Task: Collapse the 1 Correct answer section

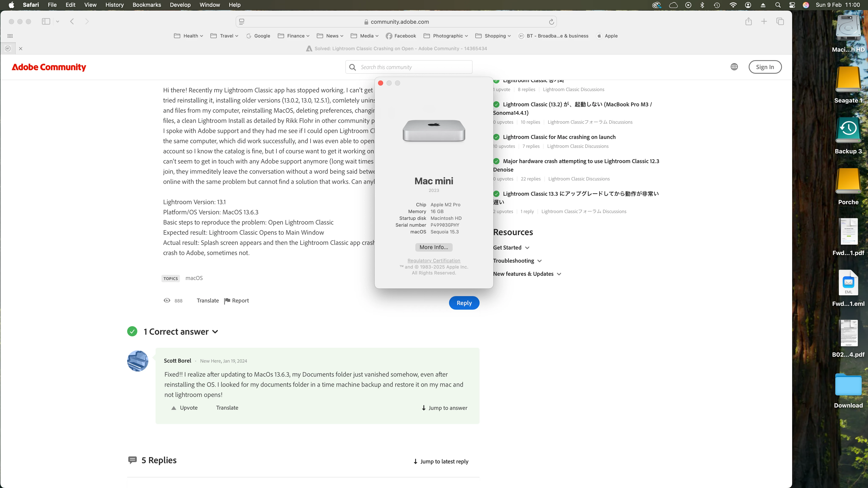Action: pyautogui.click(x=215, y=332)
